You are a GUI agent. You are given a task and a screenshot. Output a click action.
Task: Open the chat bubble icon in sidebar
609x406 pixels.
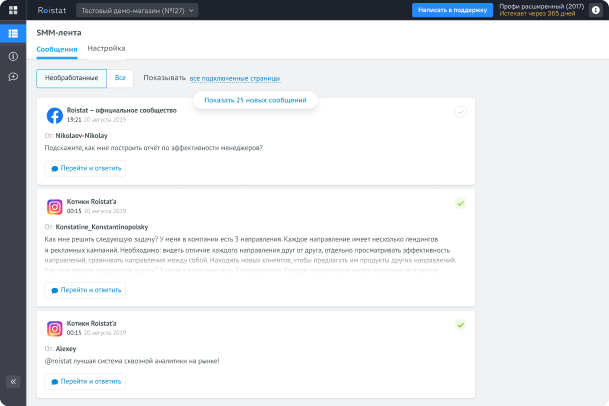click(13, 77)
